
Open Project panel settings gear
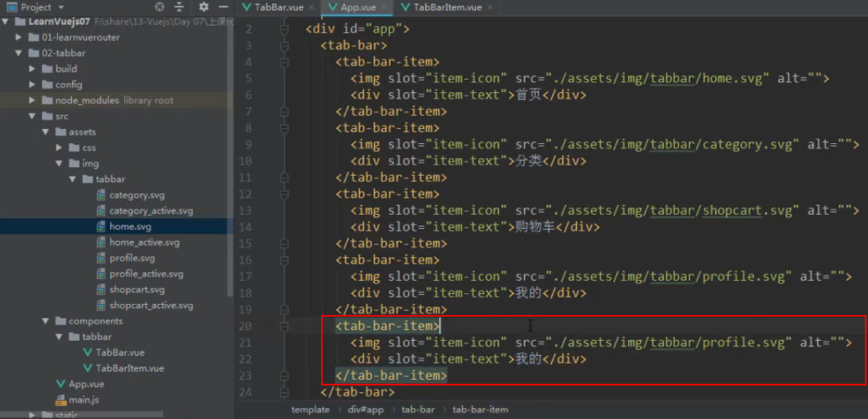coord(204,7)
